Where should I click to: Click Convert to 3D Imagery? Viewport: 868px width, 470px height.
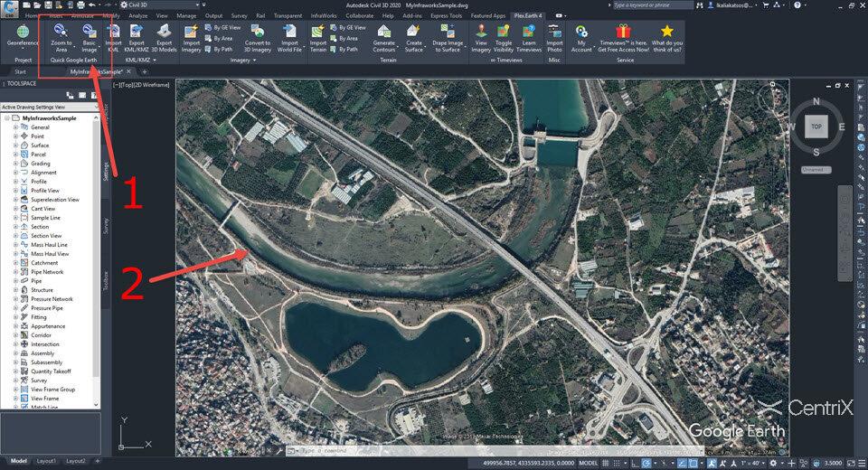point(257,34)
